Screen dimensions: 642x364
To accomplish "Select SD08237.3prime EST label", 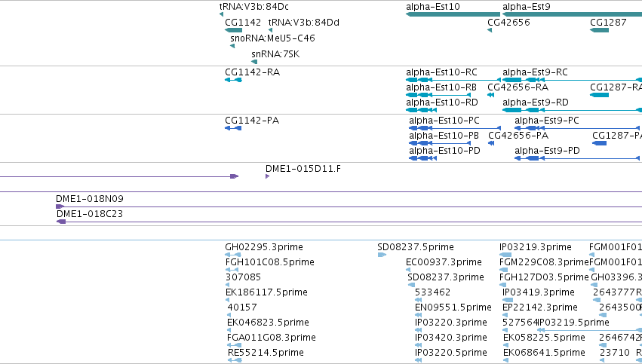I will coord(446,277).
